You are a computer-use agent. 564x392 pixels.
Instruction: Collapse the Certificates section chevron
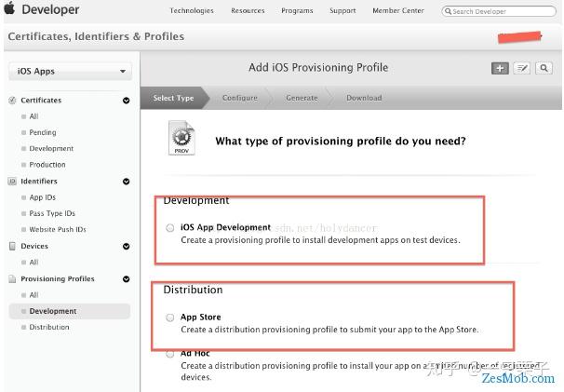[x=127, y=101]
